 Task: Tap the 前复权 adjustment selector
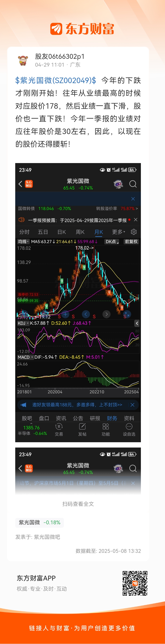pyautogui.click(x=131, y=242)
